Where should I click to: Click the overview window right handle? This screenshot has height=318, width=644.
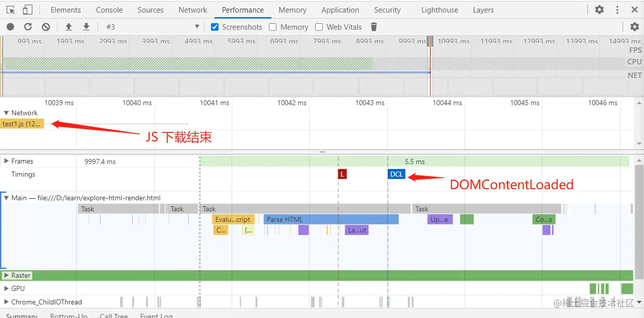[x=431, y=41]
